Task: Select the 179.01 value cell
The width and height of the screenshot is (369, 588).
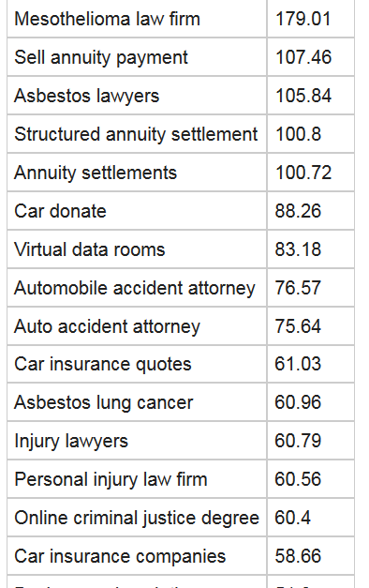Action: click(x=311, y=19)
